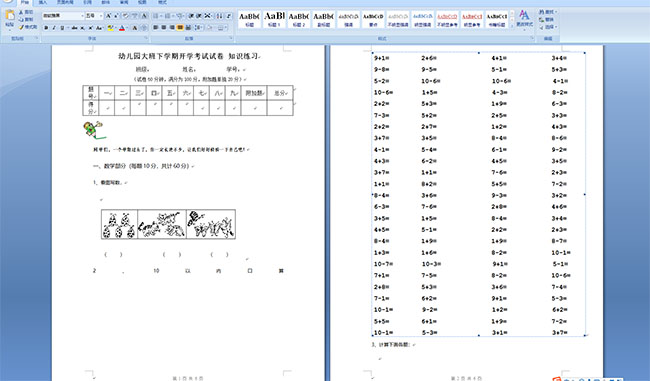Image resolution: width=650 pixels, height=381 pixels.
Task: Click the red font color swatch
Action: (x=122, y=28)
